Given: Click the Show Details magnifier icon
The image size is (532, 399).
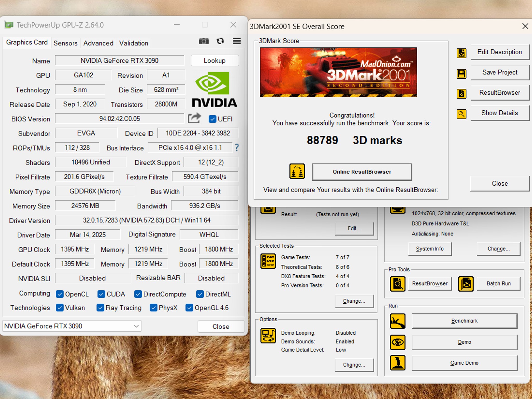Looking at the screenshot, I should pos(462,114).
